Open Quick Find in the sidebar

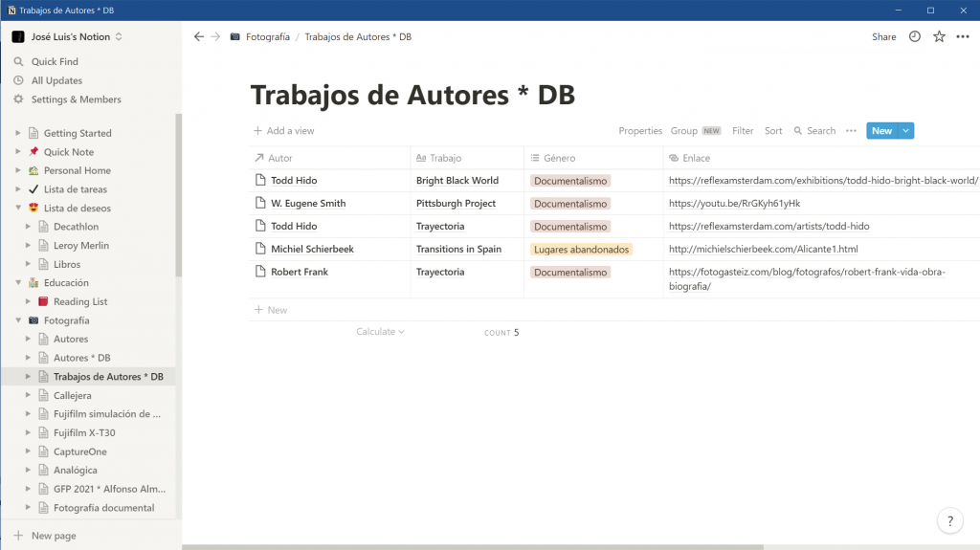click(x=55, y=62)
